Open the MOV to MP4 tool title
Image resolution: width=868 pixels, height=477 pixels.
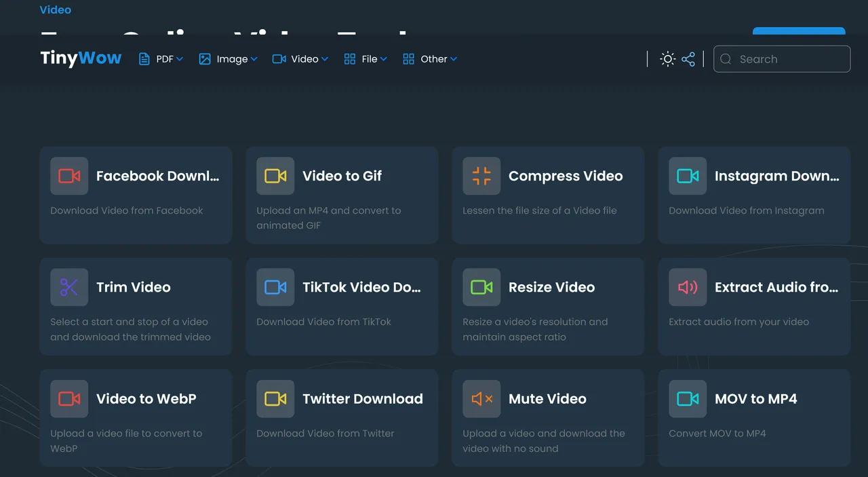coord(756,399)
